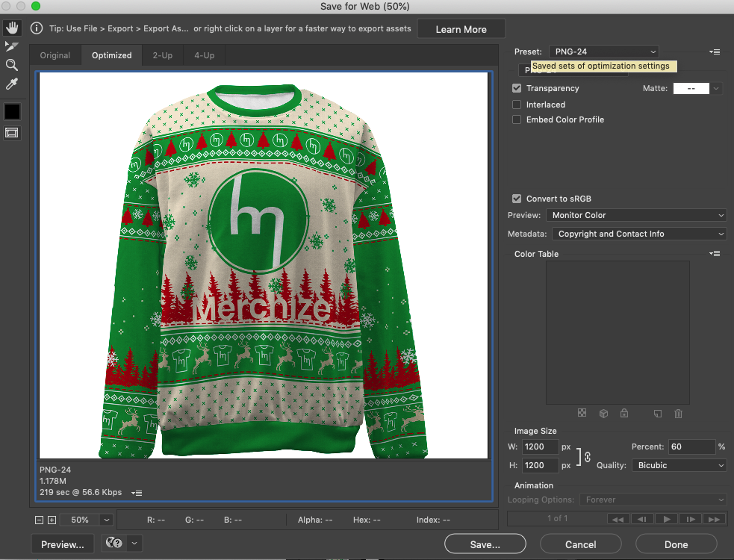Click the image Height input field
The height and width of the screenshot is (560, 734).
pos(540,465)
